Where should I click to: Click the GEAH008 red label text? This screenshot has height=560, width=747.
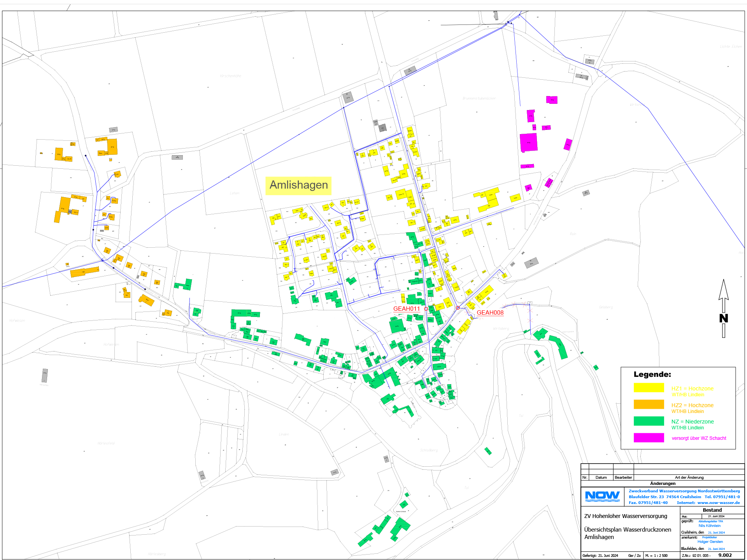pyautogui.click(x=490, y=313)
